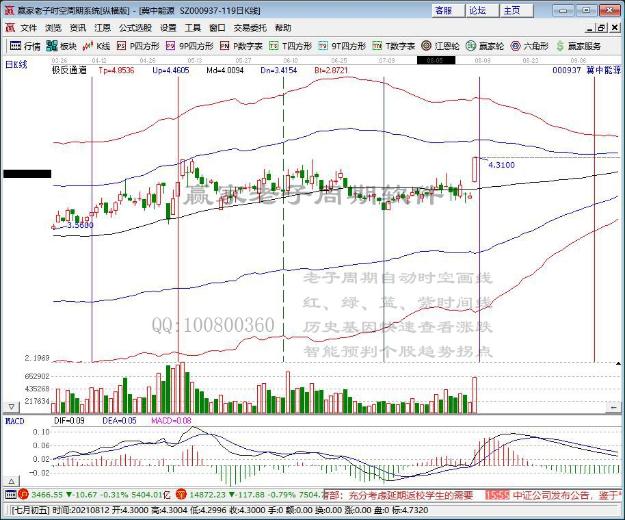
Task: Click the title bar application icon
Action: [x=8, y=10]
